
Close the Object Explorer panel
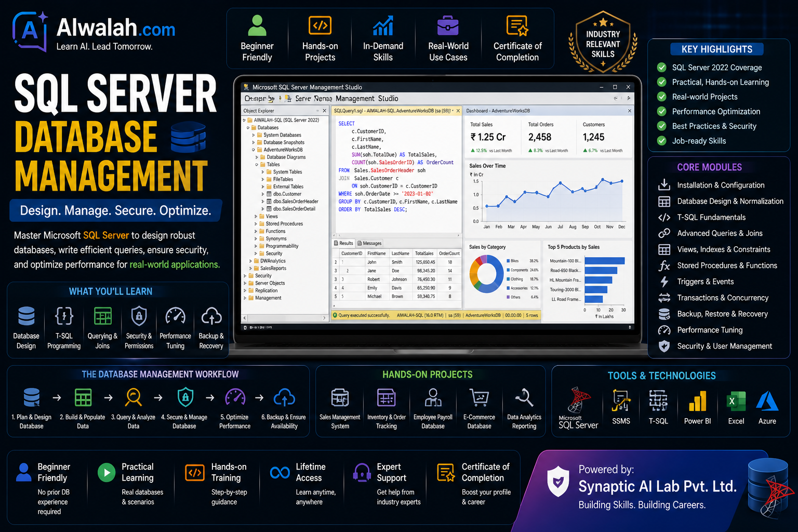point(324,111)
